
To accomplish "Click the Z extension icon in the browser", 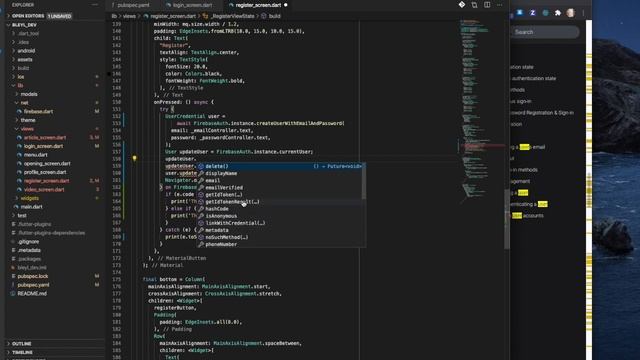I will click(x=533, y=13).
